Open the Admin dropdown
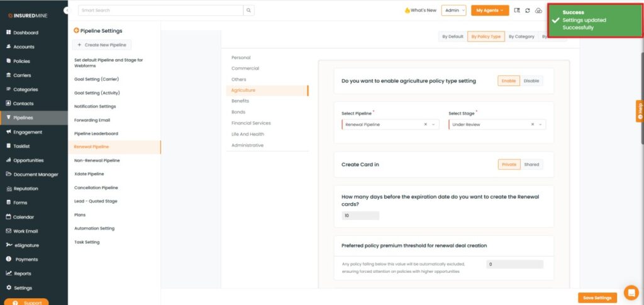Screen dimensions: 644x305 point(454,11)
